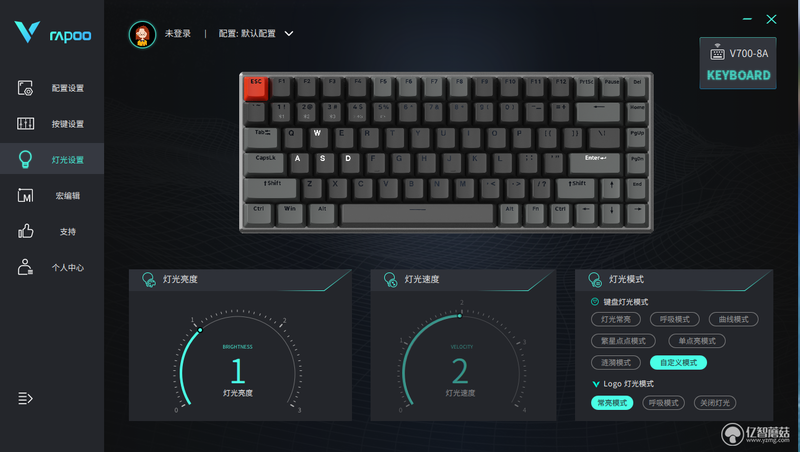The image size is (800, 452).
Task: Click the 灯光常亮 mode button
Action: (x=615, y=319)
